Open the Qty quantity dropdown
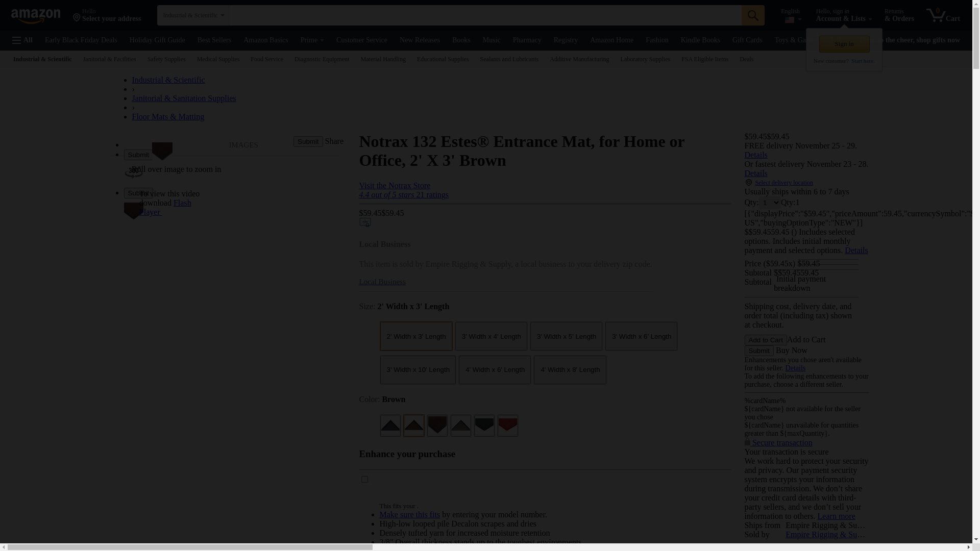 click(770, 203)
